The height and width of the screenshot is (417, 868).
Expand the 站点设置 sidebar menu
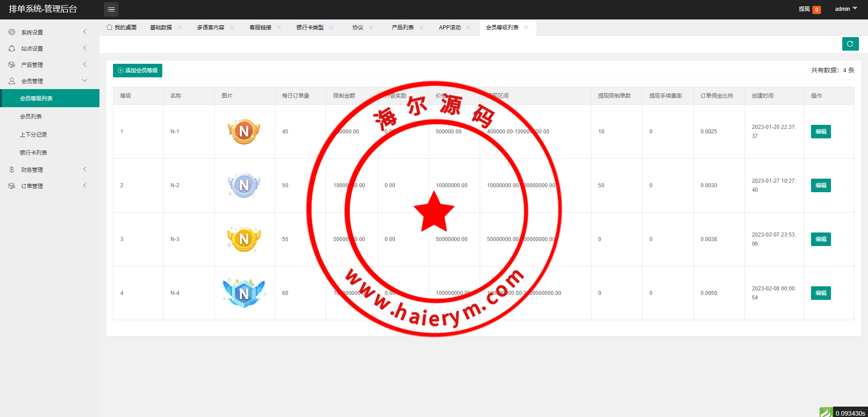pos(49,48)
